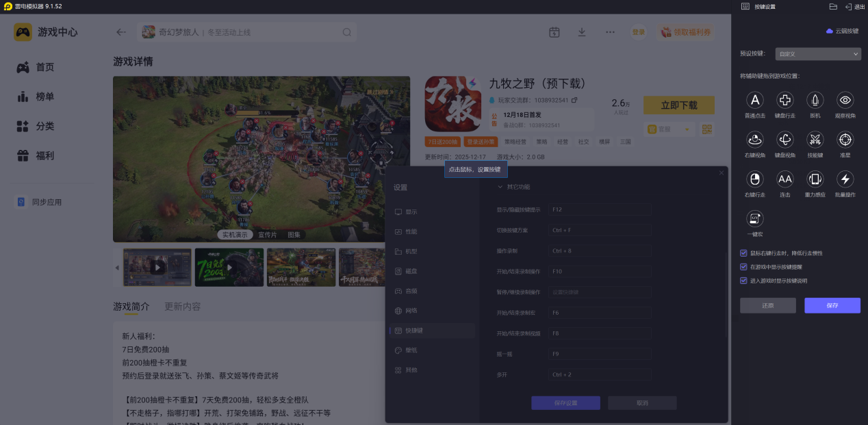
Task: Open the 预设按键 preset dropdown
Action: (x=817, y=54)
